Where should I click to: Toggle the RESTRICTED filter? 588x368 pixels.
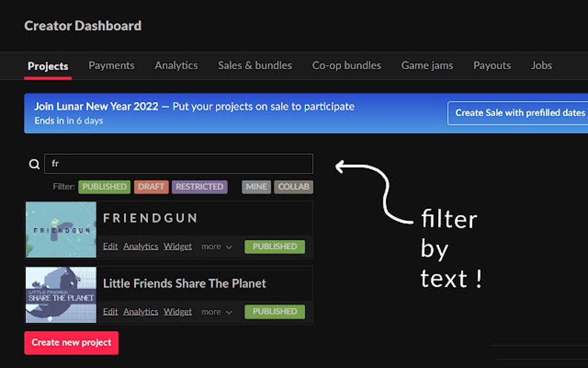click(x=199, y=187)
